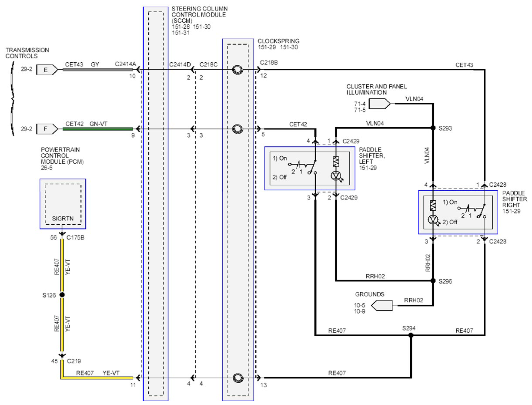Click the E connector arrow for Transmission Controls

[47, 70]
